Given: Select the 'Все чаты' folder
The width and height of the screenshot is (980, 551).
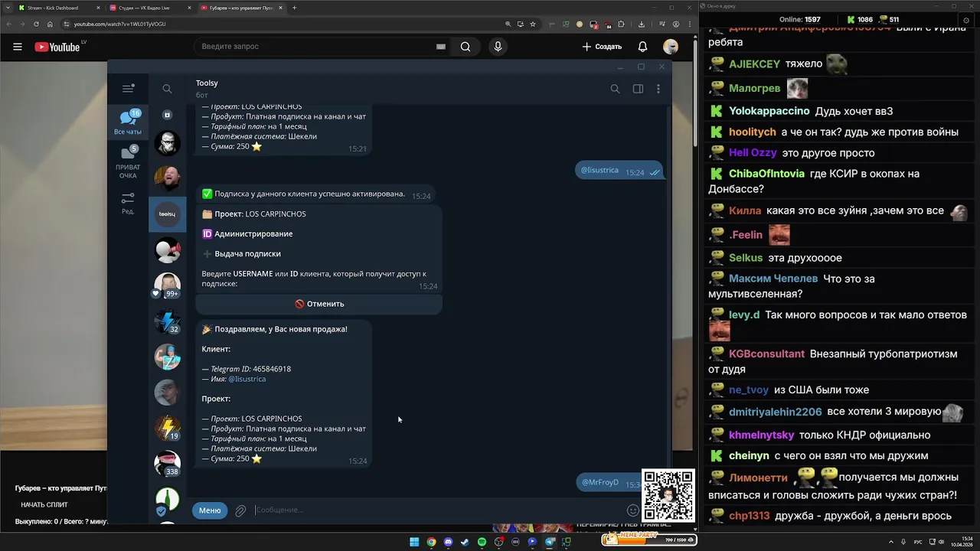Looking at the screenshot, I should [128, 122].
